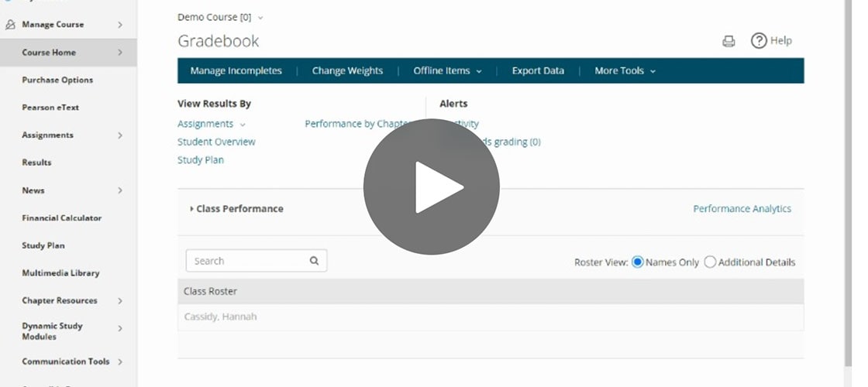Open the Student Overview link
The width and height of the screenshot is (868, 387).
pyautogui.click(x=216, y=142)
